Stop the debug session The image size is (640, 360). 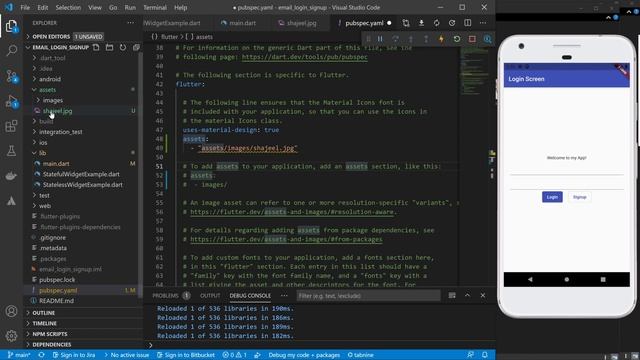pyautogui.click(x=472, y=39)
